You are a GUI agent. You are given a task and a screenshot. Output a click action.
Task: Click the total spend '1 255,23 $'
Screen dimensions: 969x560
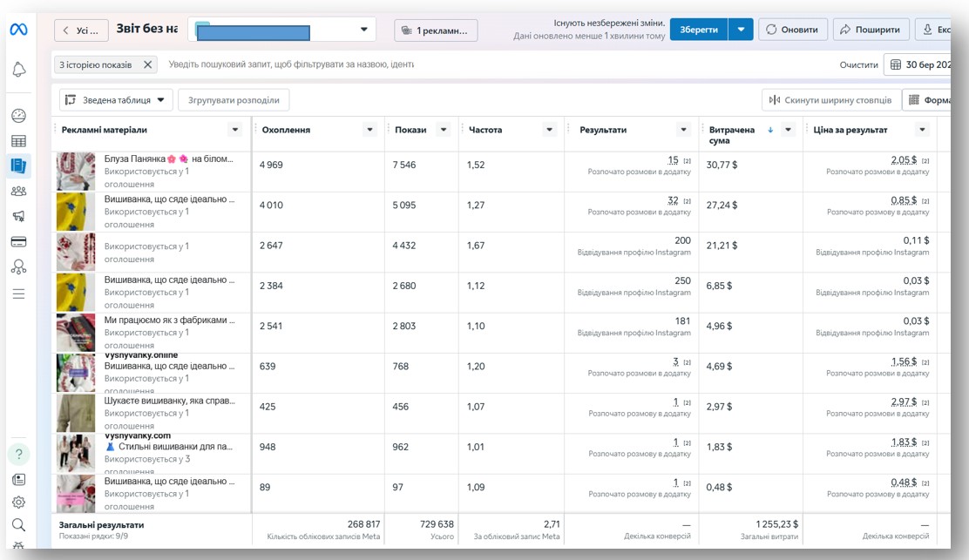776,524
